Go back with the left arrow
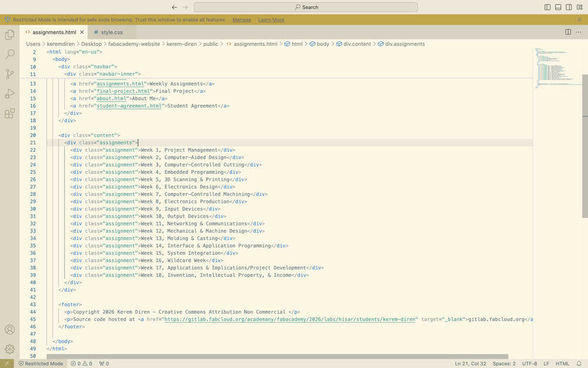The width and height of the screenshot is (588, 368). (175, 7)
